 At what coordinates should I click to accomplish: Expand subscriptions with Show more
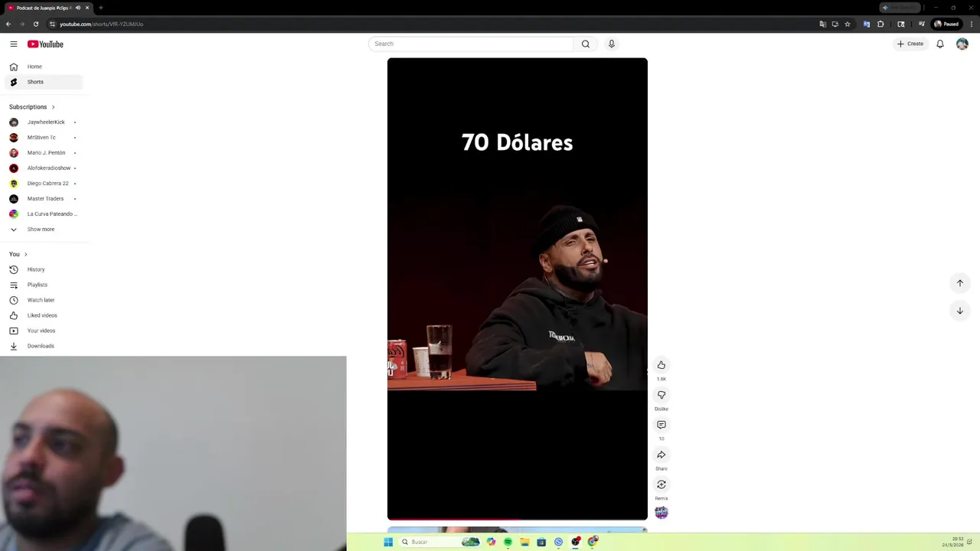[44, 230]
